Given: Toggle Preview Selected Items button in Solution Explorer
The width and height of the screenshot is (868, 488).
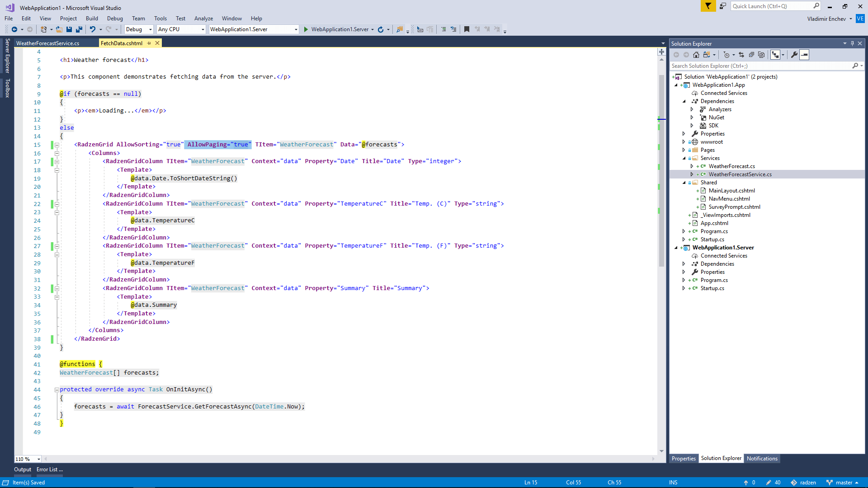Looking at the screenshot, I should pos(804,55).
